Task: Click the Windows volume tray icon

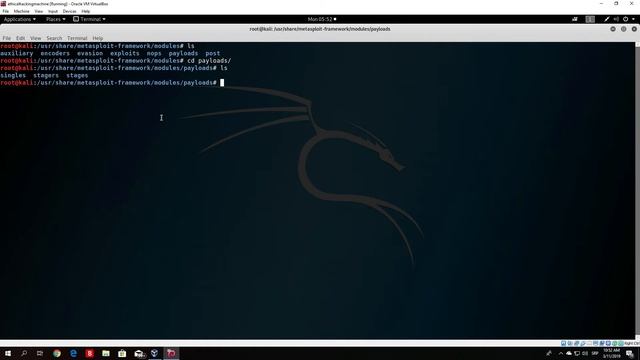Action: (585, 353)
